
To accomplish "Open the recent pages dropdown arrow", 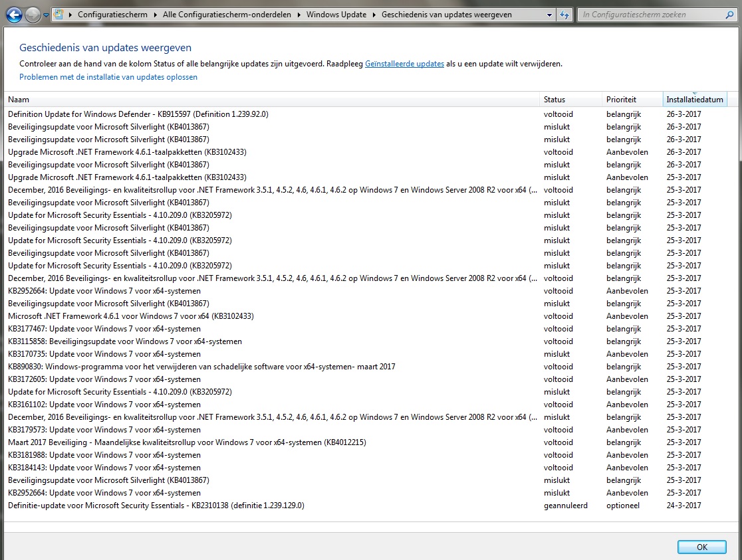I will coord(46,15).
